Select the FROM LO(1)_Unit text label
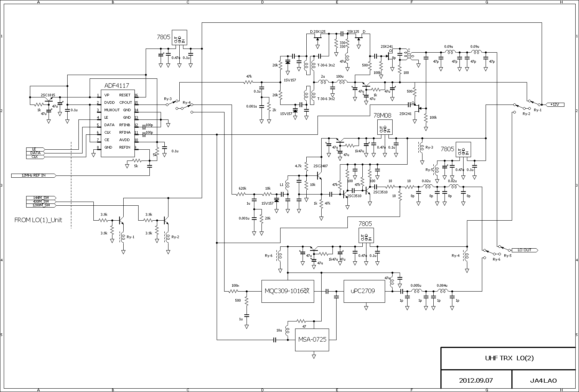The image size is (579, 392). (38, 220)
